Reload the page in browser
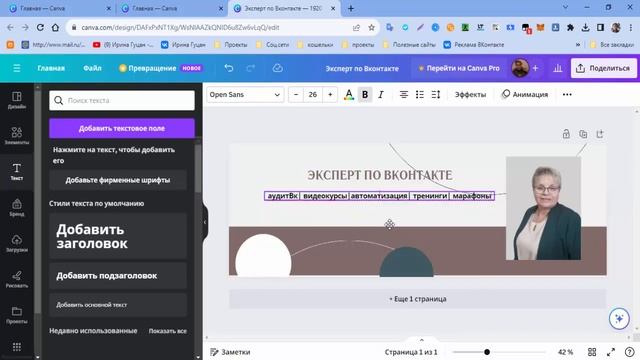The height and width of the screenshot is (360, 640). pyautogui.click(x=40, y=27)
